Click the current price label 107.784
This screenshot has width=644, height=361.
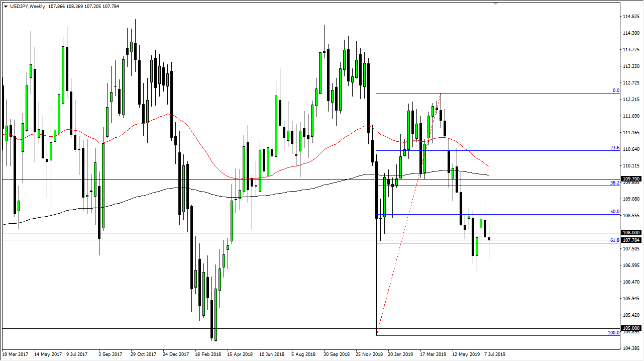click(x=631, y=240)
